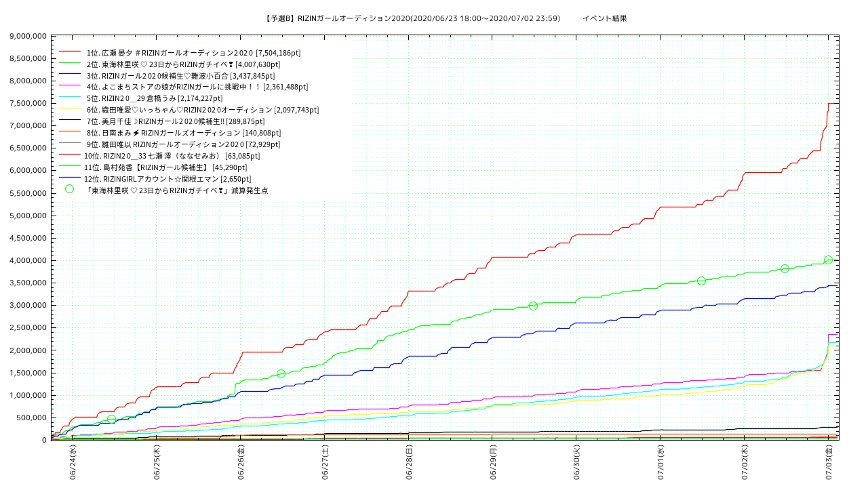Click y-axis value 3,000,000
The image size is (868, 488).
coord(28,306)
